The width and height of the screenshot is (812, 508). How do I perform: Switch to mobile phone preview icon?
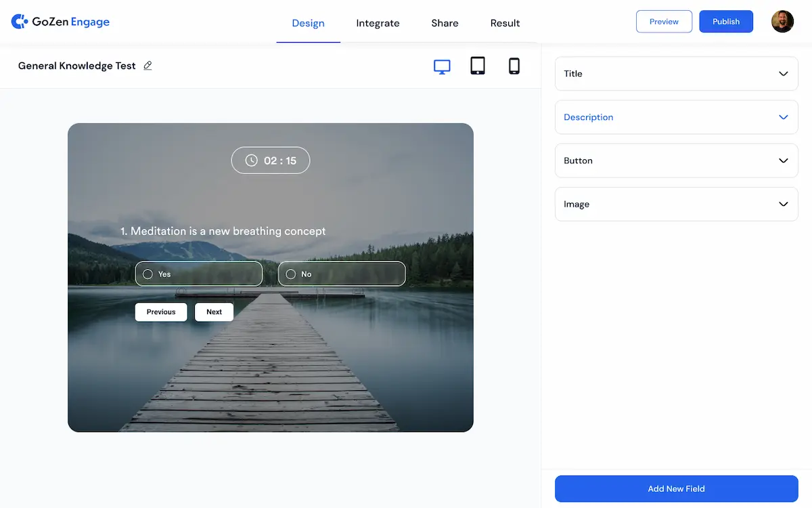514,66
